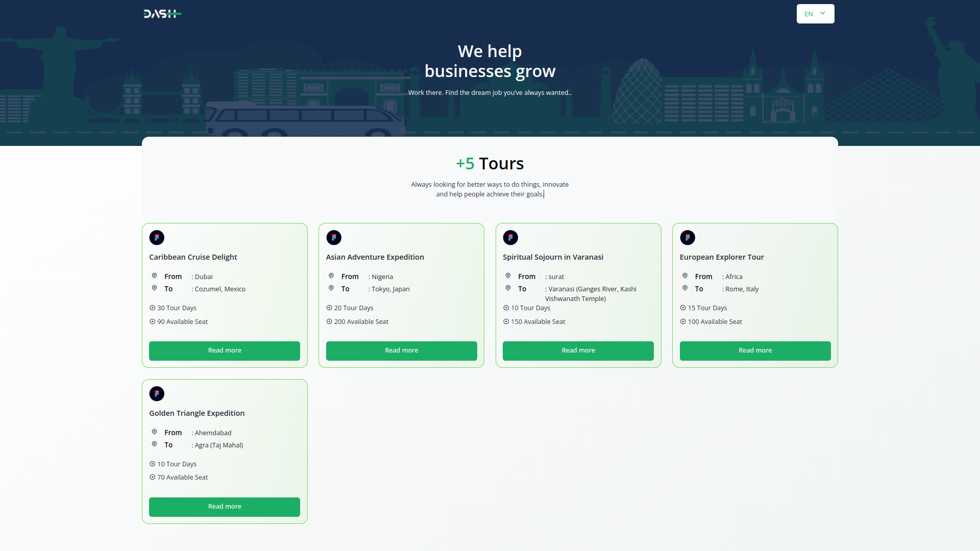
Task: Read more about European Explorer Tour
Action: (x=755, y=350)
